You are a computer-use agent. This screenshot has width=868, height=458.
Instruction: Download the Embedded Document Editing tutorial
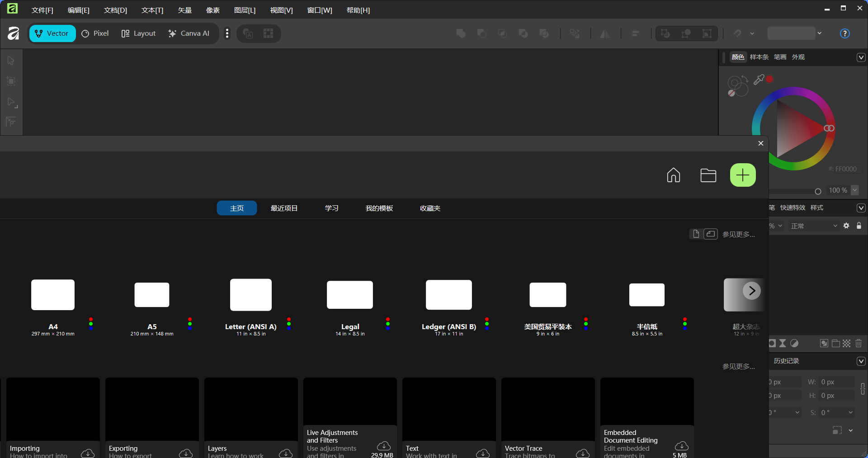(x=682, y=446)
